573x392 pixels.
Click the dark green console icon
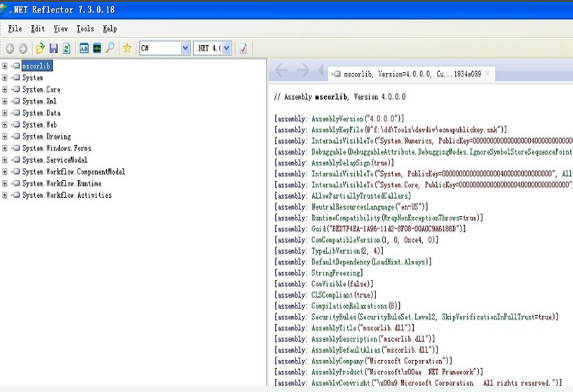97,48
